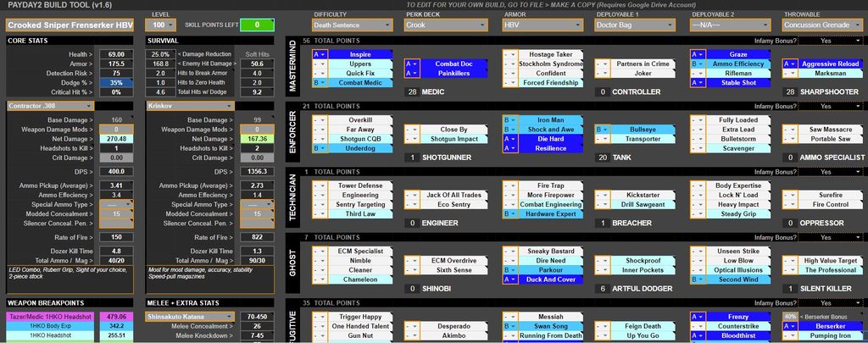
Task: Open primary weapon dropdown Contractor .308
Action: point(50,106)
